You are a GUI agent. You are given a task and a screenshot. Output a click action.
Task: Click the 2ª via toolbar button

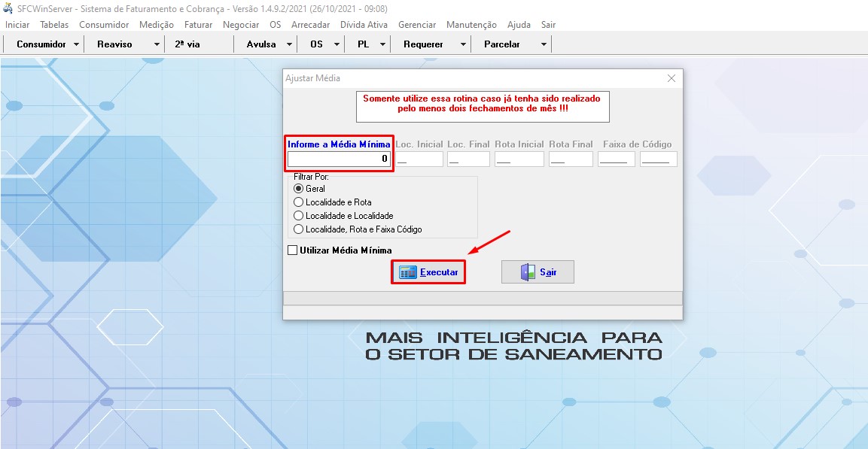coord(187,44)
